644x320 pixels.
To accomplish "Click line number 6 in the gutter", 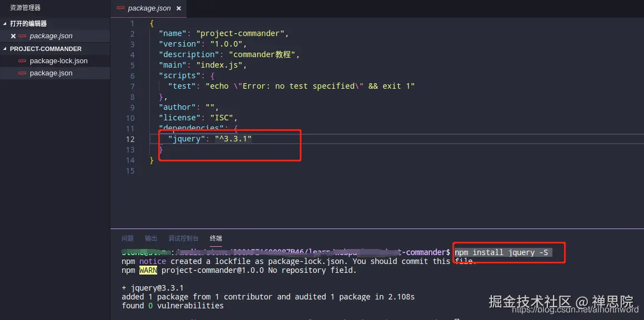I will point(132,76).
